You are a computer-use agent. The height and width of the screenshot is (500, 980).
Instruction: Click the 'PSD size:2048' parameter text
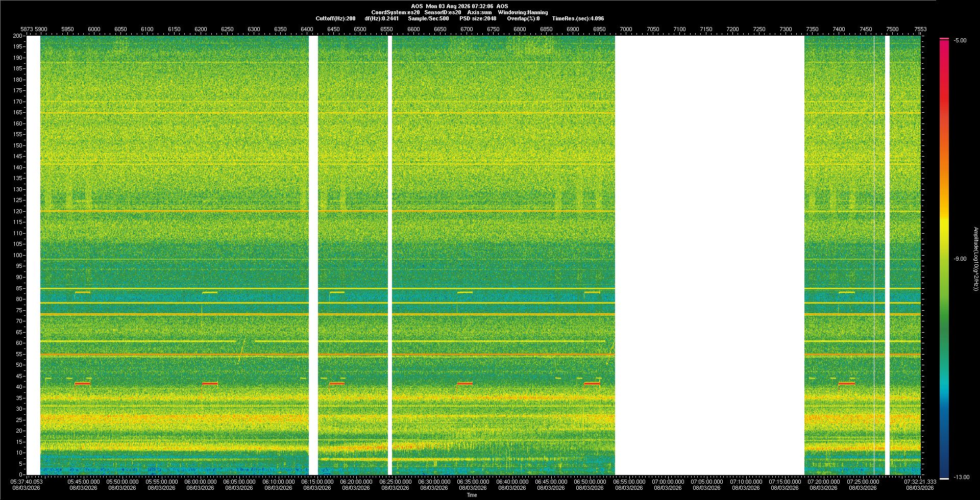click(478, 18)
